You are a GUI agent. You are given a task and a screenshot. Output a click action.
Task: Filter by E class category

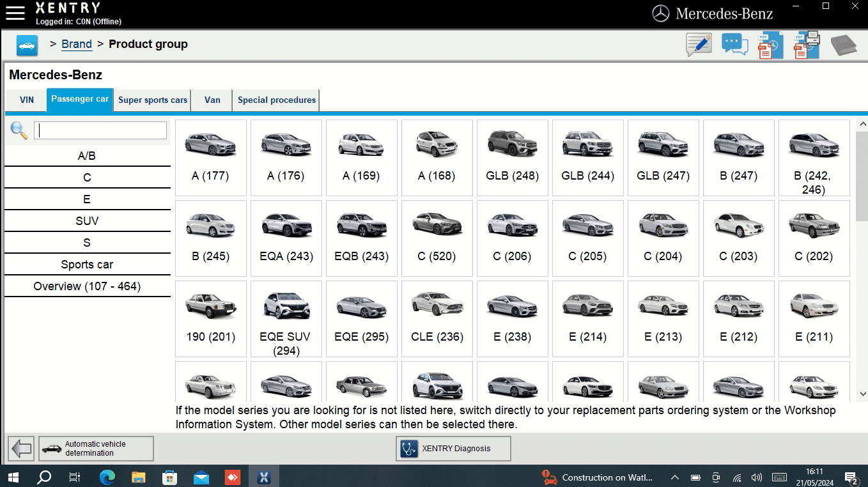click(x=87, y=199)
